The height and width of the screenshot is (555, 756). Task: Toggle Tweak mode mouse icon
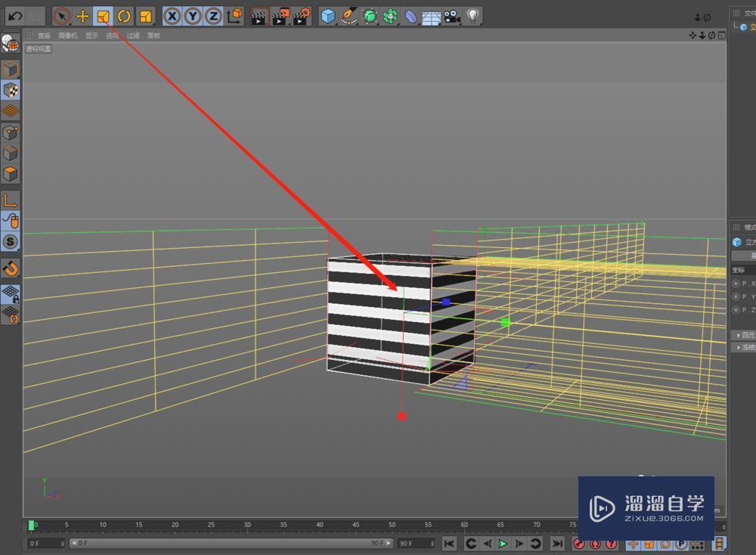click(10, 221)
